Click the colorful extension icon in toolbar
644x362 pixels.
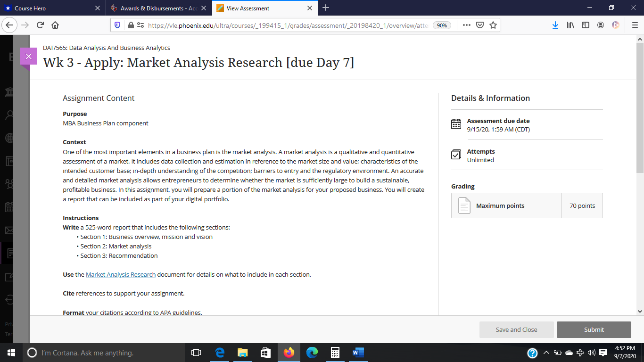click(616, 25)
